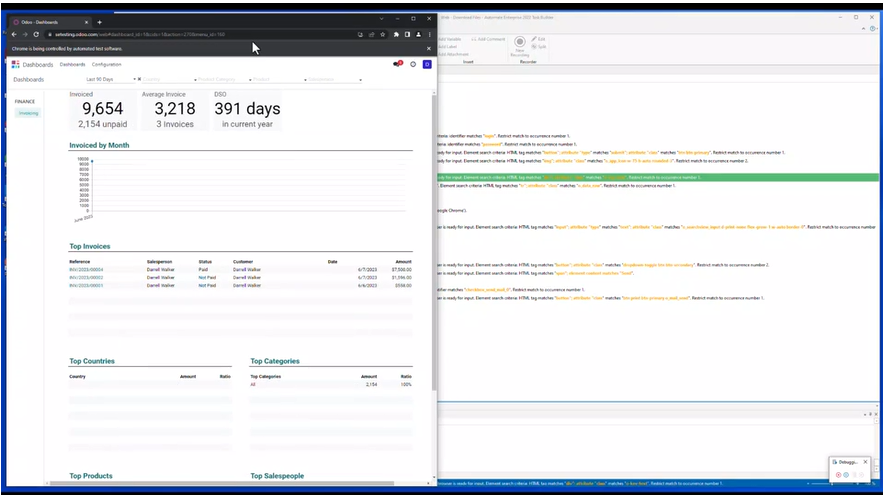Open the Odoo messages icon with red badge
This screenshot has width=883, height=495.
[398, 64]
